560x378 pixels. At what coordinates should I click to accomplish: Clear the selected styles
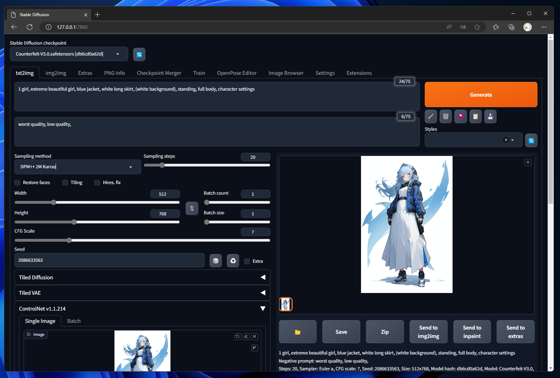click(x=506, y=140)
